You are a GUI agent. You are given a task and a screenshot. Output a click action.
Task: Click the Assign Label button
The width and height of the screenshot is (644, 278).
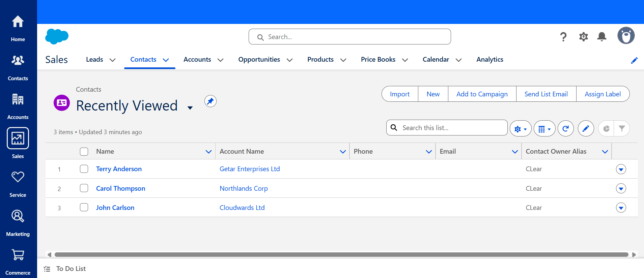(x=603, y=94)
